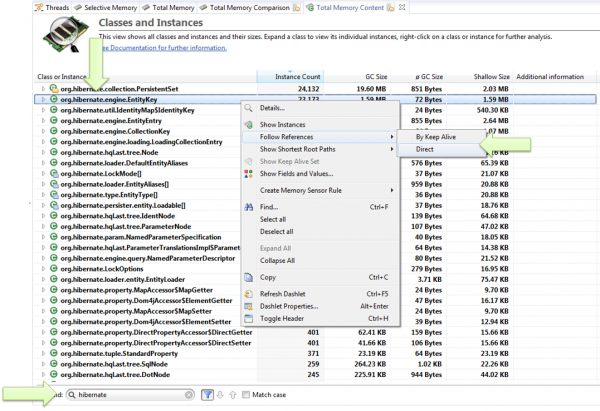Expand org.hibernate.engine.EntityEntry row

43,121
